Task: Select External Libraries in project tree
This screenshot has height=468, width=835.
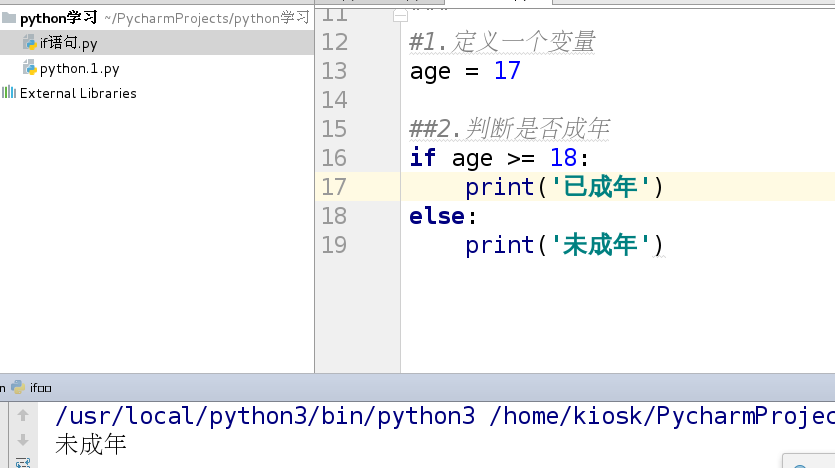Action: coord(78,93)
